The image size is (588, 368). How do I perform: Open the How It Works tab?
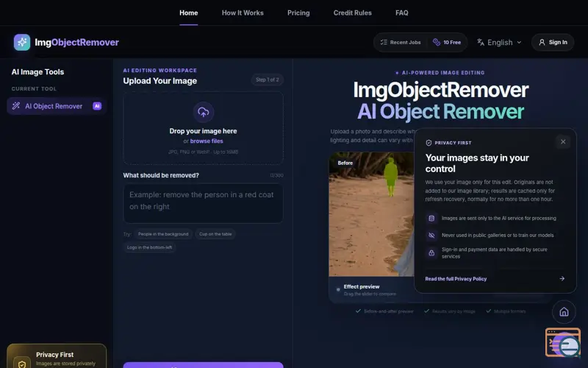click(243, 13)
